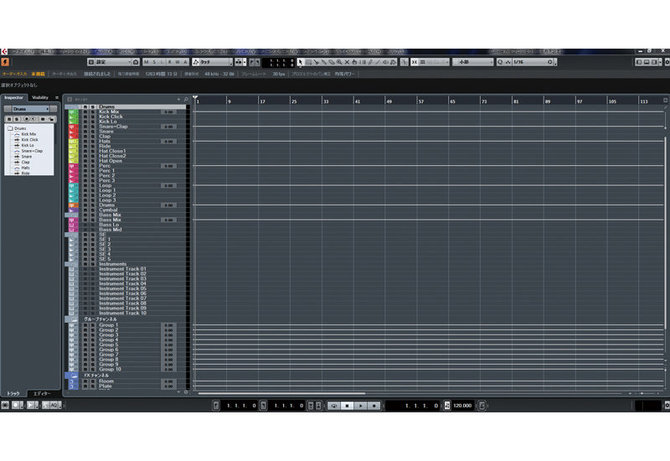Click the Perc track pink color icon

tap(72, 166)
